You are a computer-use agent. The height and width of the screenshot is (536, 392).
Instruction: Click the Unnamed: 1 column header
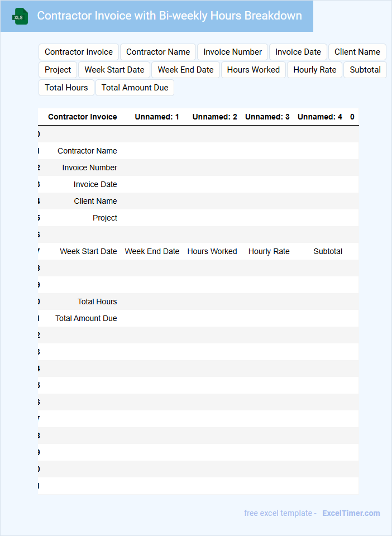[157, 117]
